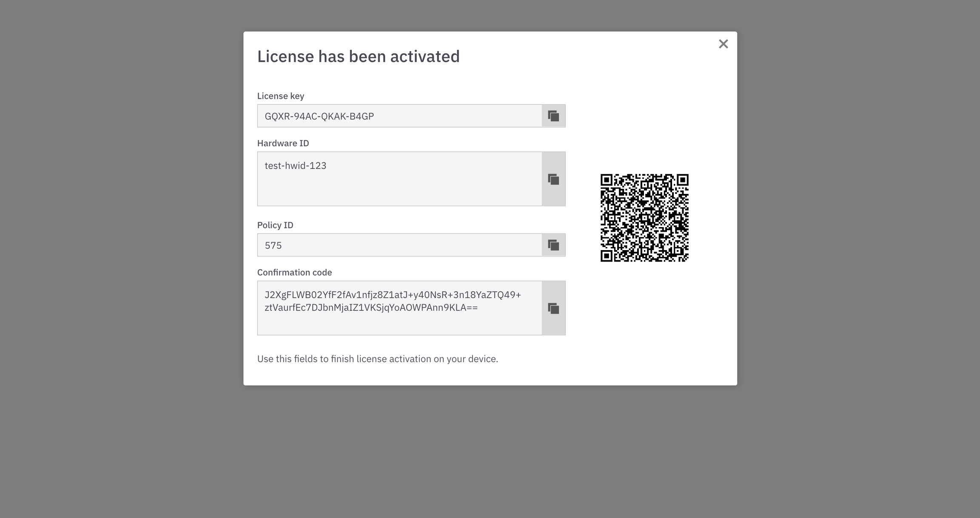Viewport: 980px width, 518px height.
Task: Click the License key text field
Action: (399, 116)
